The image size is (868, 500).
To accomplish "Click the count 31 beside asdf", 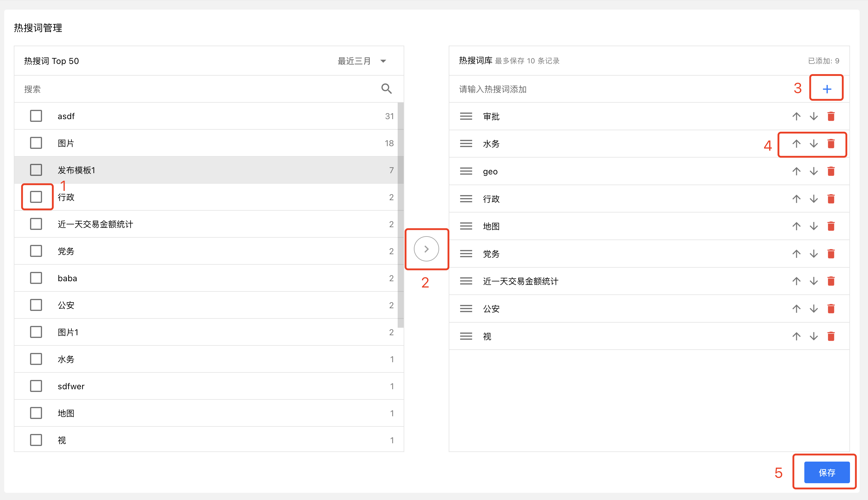I will 389,116.
